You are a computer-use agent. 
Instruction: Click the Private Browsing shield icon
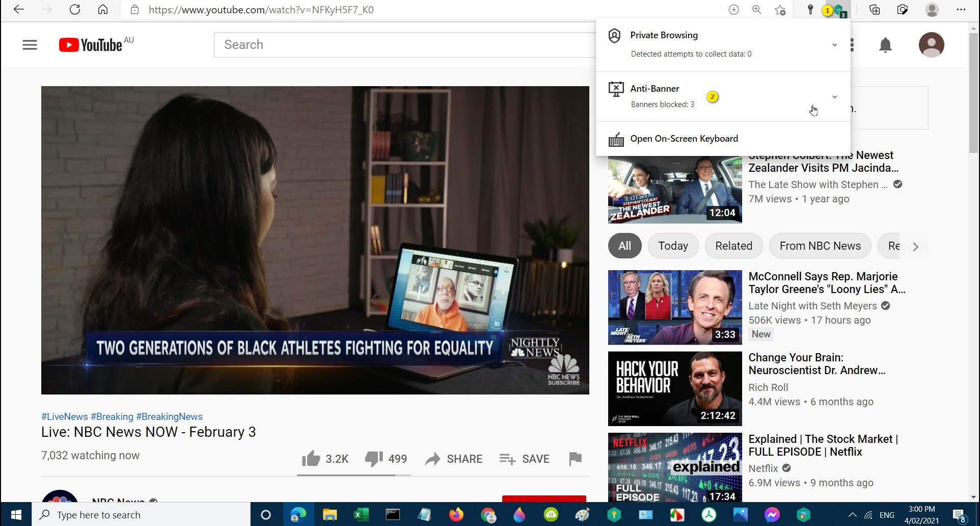615,36
